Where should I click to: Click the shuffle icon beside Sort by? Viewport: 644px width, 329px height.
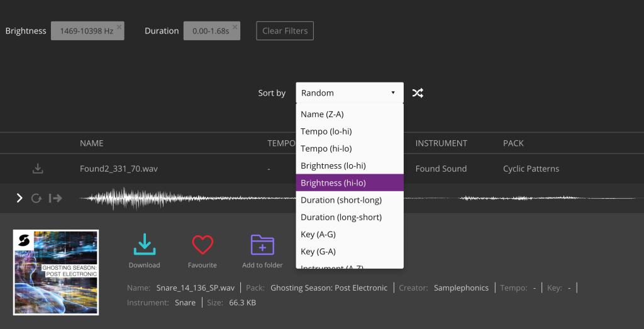pyautogui.click(x=418, y=93)
